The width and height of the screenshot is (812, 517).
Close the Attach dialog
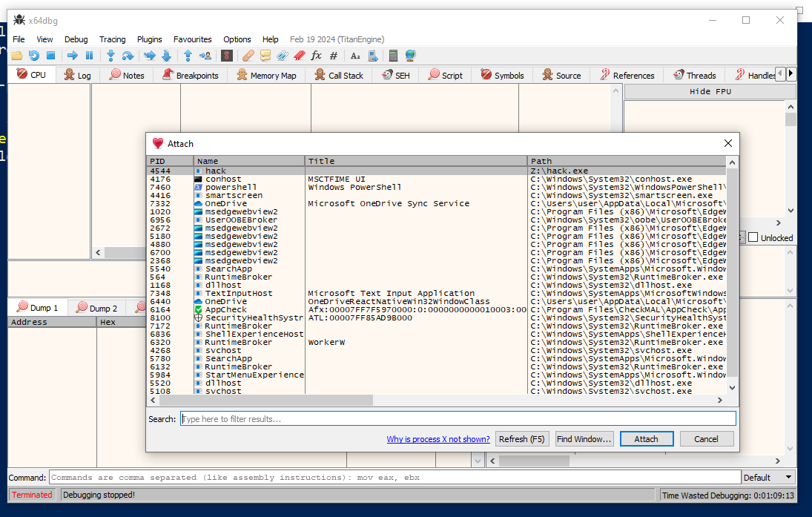[x=728, y=143]
